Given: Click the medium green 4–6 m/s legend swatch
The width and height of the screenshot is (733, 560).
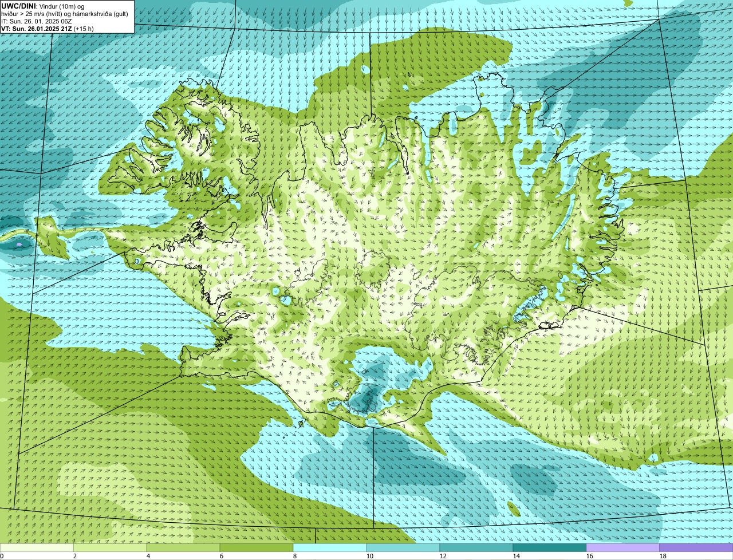Looking at the screenshot, I should (x=183, y=547).
